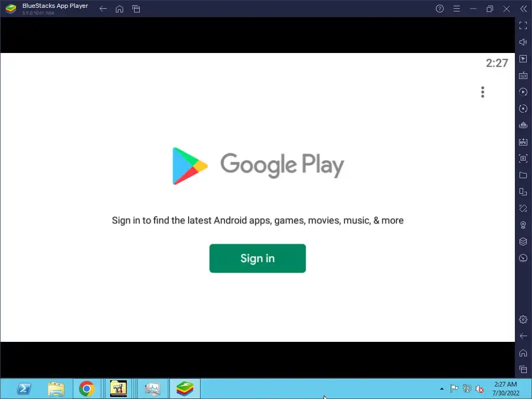Image resolution: width=532 pixels, height=399 pixels.
Task: Open the set location pin icon
Action: point(523,225)
